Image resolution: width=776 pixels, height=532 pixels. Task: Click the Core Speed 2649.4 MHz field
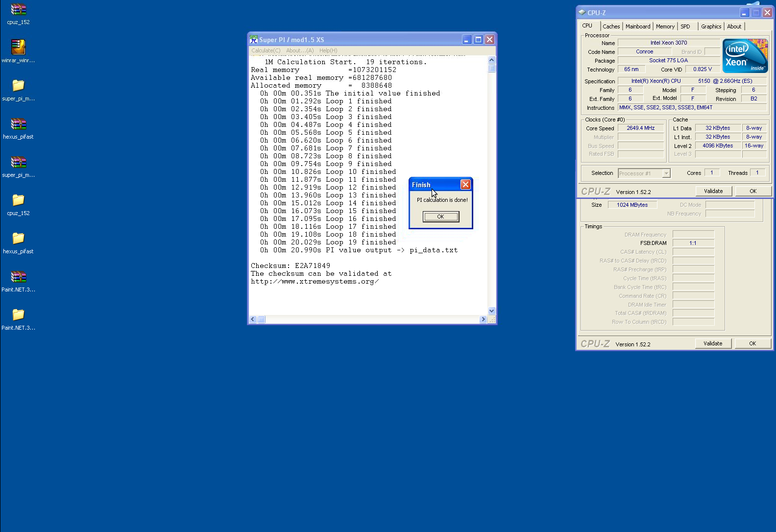pos(641,128)
